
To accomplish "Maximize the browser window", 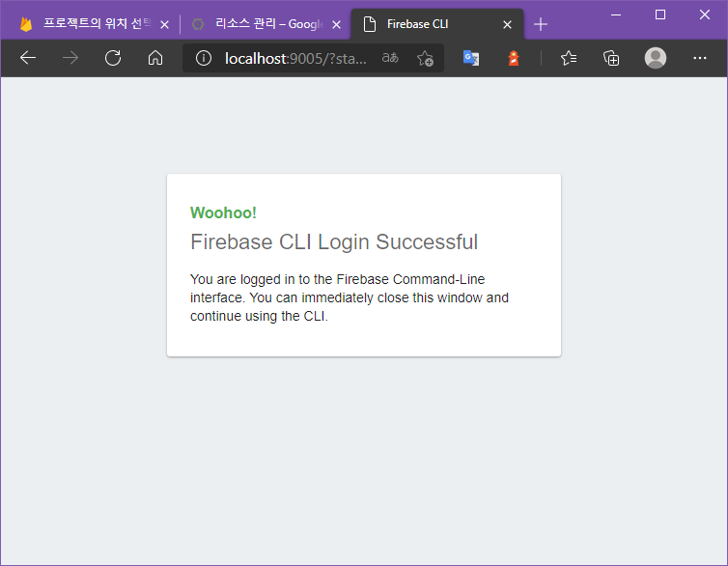I will point(660,14).
